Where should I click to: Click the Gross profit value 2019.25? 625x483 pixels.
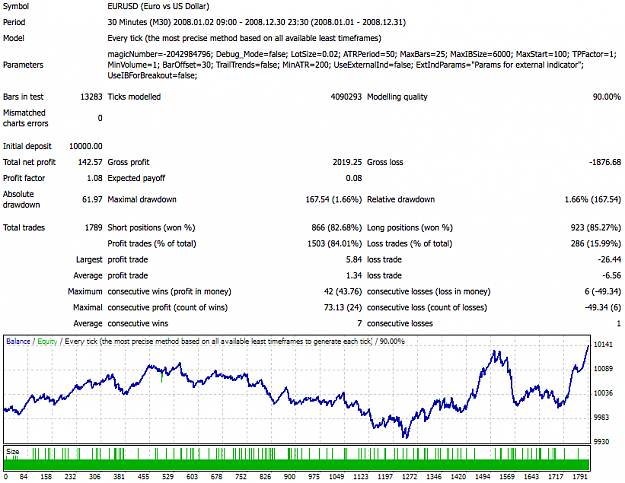pos(347,162)
